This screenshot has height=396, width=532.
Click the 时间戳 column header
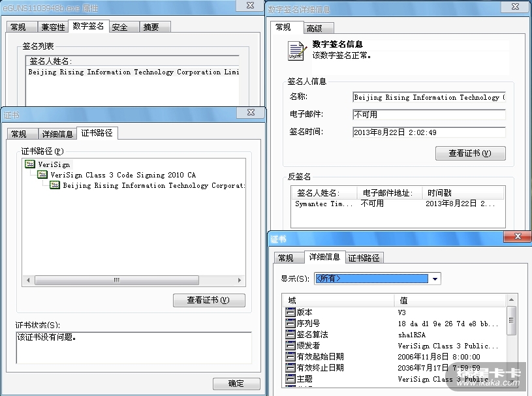463,193
